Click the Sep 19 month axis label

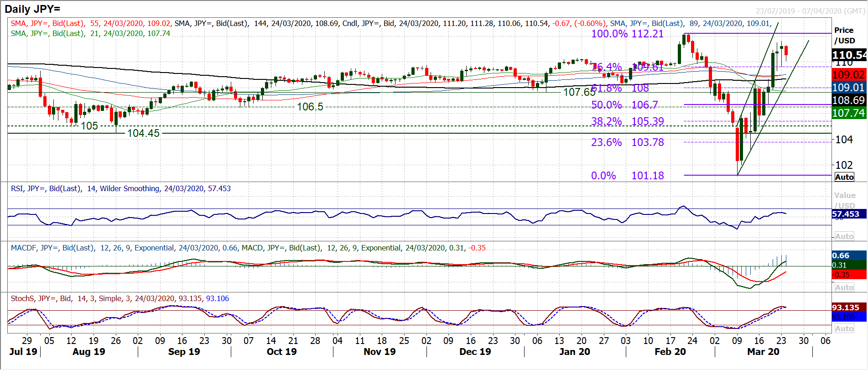pyautogui.click(x=184, y=352)
